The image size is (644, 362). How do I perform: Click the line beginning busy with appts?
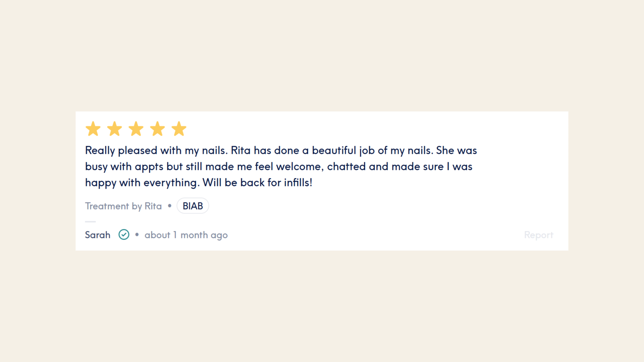point(279,167)
